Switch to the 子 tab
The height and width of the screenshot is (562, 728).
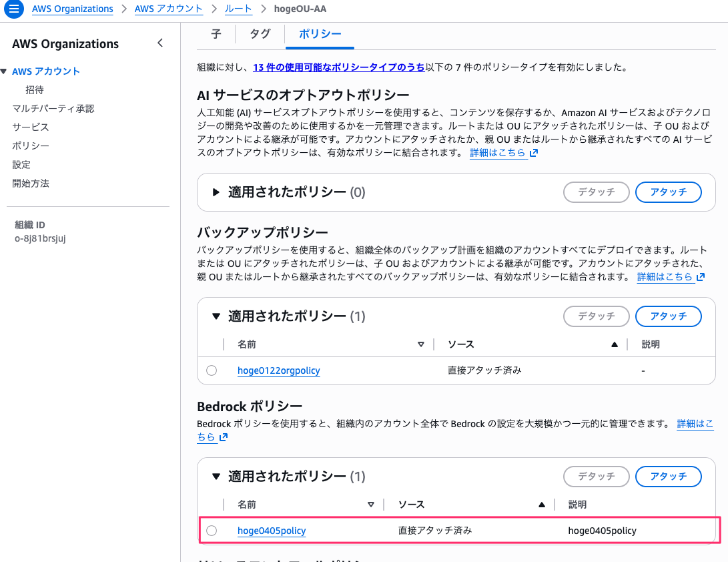coord(216,35)
